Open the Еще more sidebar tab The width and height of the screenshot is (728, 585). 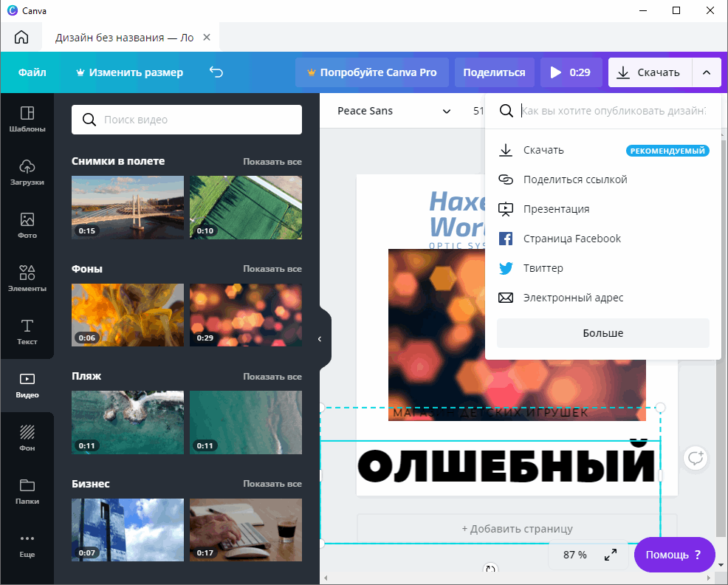click(27, 545)
